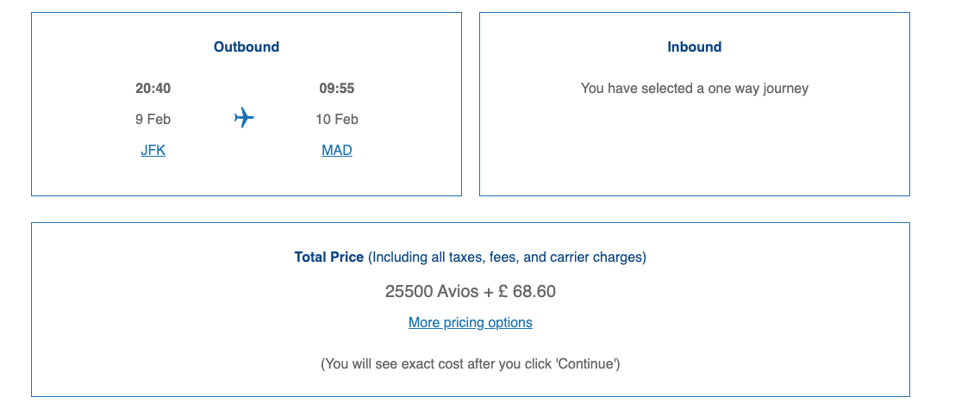Click the 09:55 arrival time
The height and width of the screenshot is (409, 980).
[x=337, y=88]
